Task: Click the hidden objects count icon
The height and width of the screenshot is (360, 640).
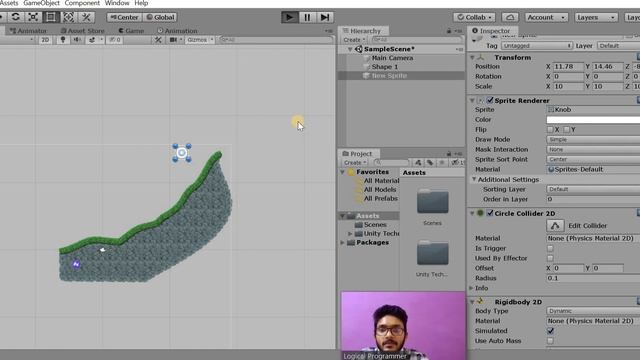Action: click(x=115, y=40)
